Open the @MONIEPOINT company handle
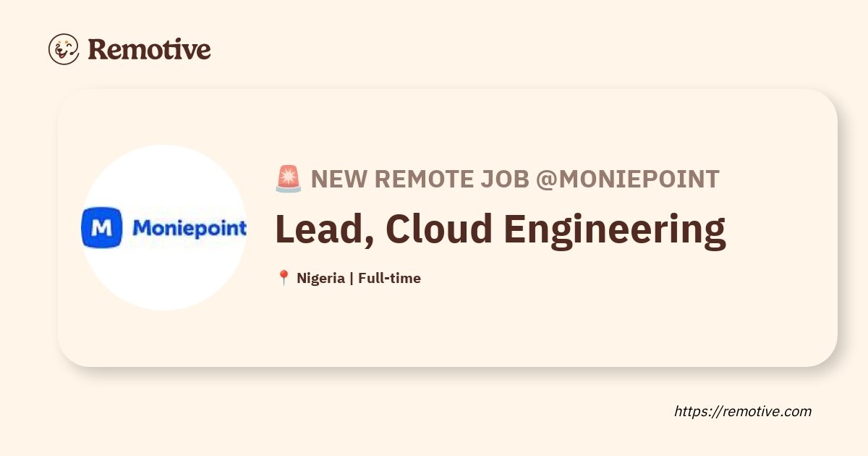This screenshot has width=868, height=456. [x=627, y=179]
